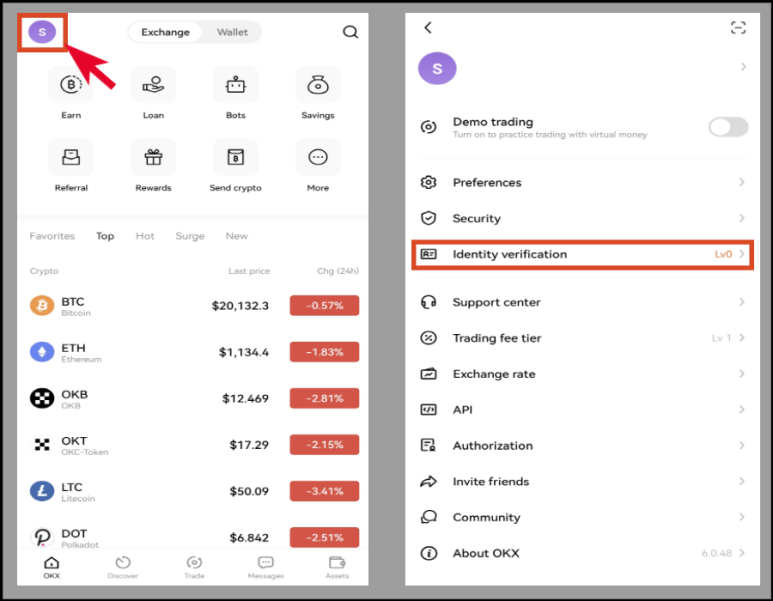The width and height of the screenshot is (773, 601).
Task: Select the Surge tab
Action: 190,236
